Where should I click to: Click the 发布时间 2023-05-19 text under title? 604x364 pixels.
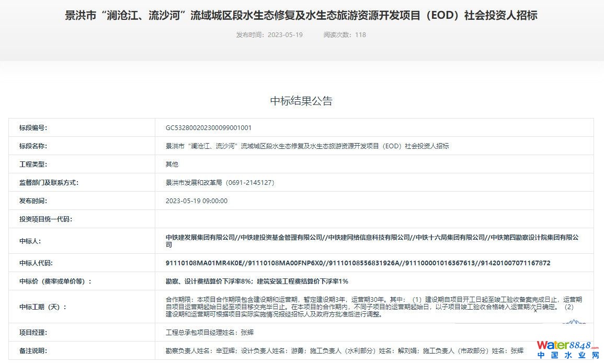coord(269,35)
